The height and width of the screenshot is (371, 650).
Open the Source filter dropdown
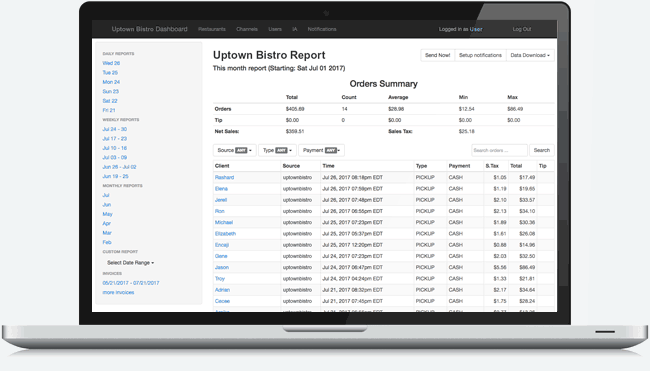[235, 150]
